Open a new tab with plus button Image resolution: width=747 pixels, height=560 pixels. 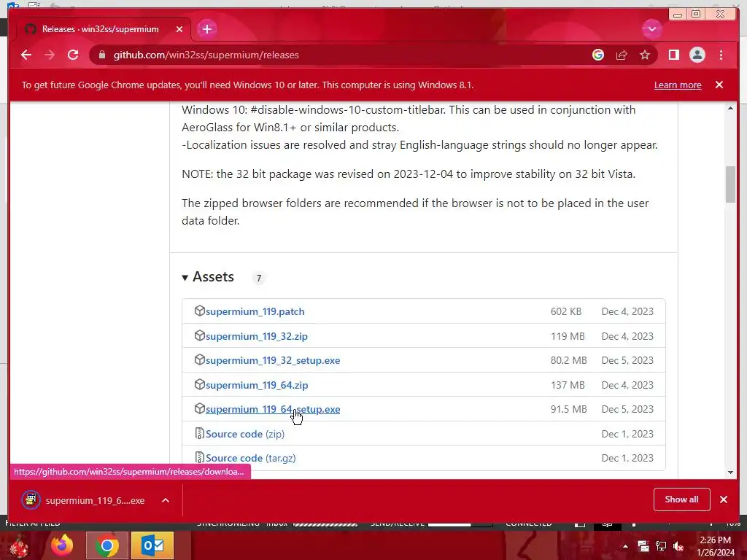206,29
